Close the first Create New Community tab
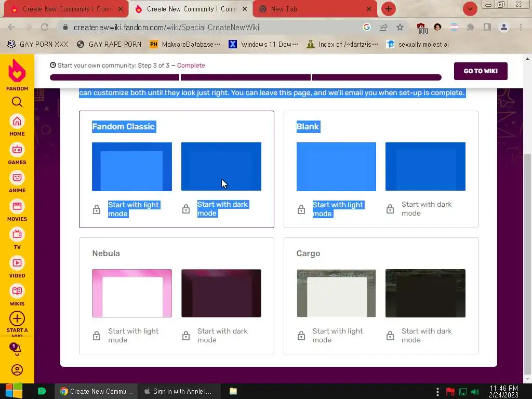Viewport: 532px width, 399px height. click(121, 9)
